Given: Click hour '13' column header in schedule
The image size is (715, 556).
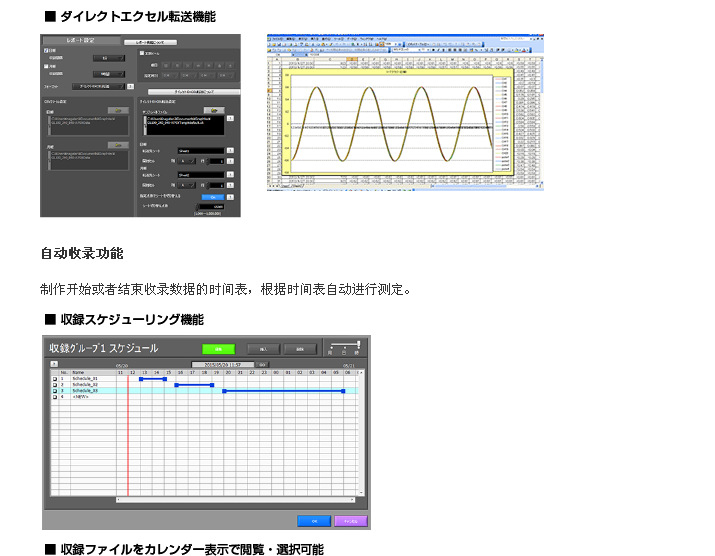Looking at the screenshot, I should [145, 373].
